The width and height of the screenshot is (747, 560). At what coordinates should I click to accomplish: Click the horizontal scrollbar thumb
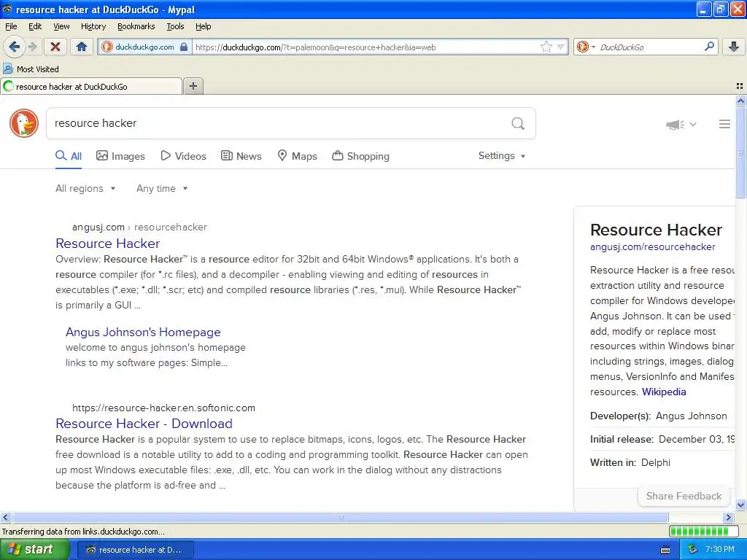(x=340, y=517)
